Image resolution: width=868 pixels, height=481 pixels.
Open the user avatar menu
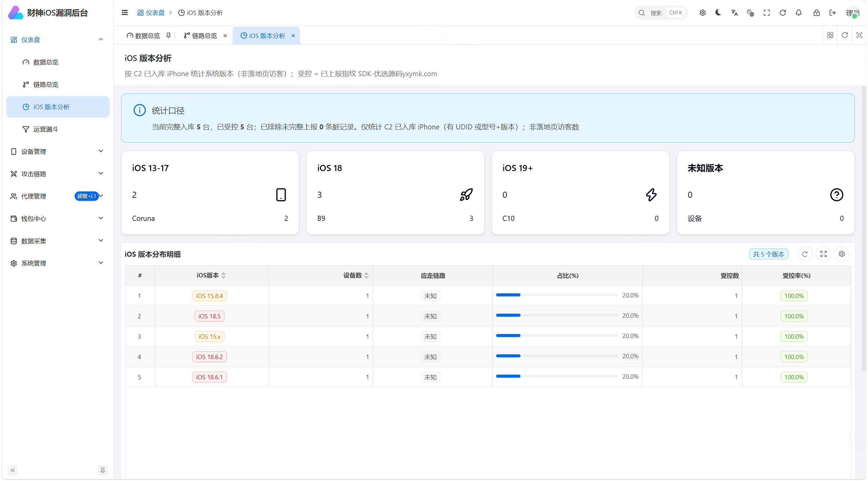point(852,13)
